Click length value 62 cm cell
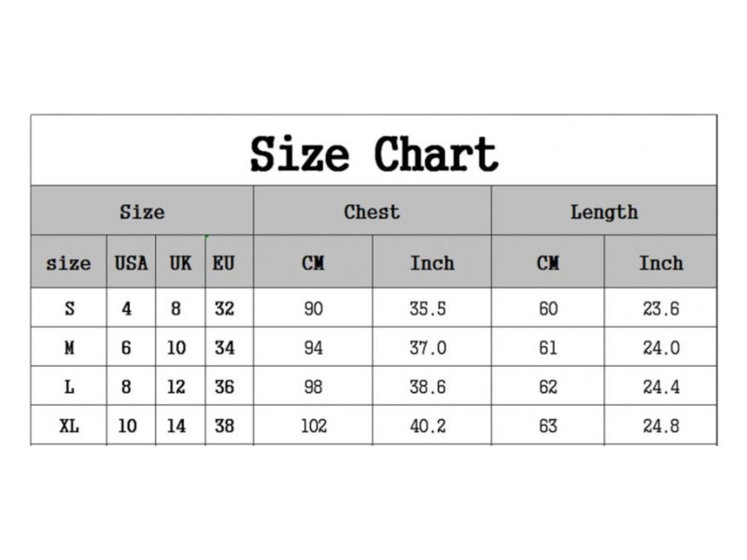Viewport: 747px width, 560px height. click(x=548, y=386)
